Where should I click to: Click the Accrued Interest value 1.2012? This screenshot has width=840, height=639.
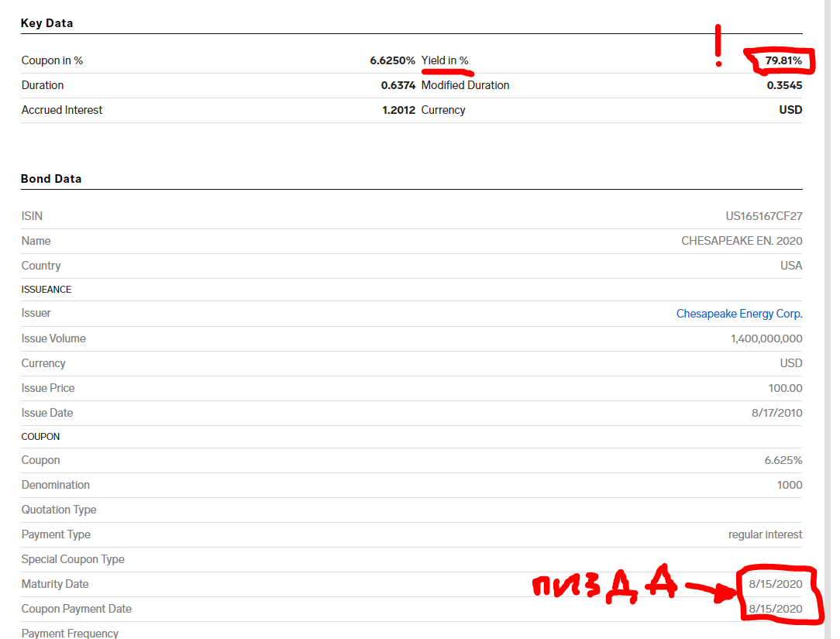point(398,110)
